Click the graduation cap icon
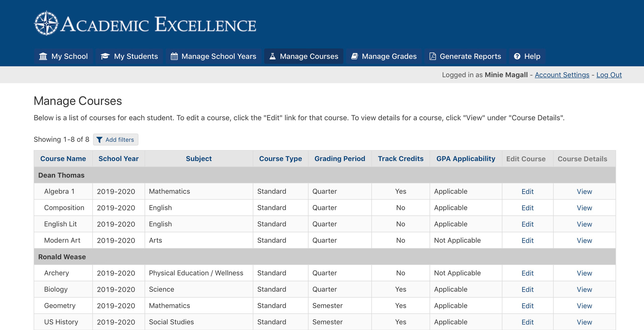Image resolution: width=644 pixels, height=330 pixels. 105,56
